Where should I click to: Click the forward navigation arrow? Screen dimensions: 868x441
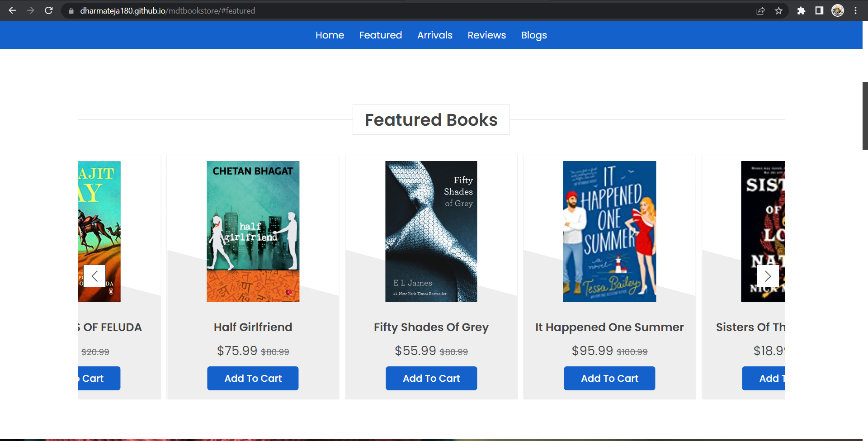(30, 10)
